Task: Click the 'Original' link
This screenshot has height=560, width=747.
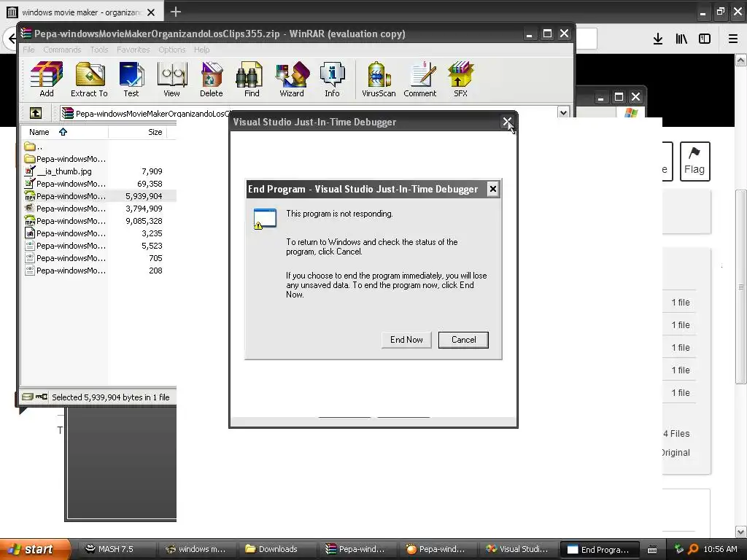Action: (676, 453)
